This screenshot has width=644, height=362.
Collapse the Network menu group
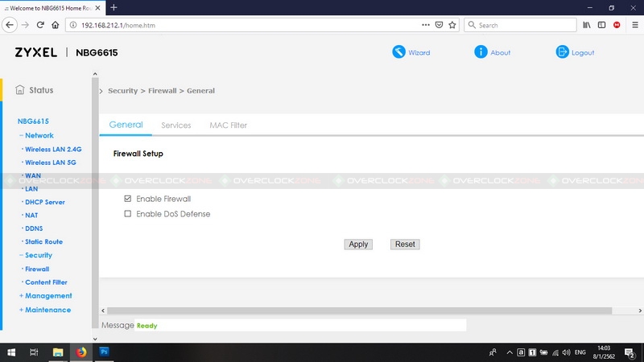point(22,135)
